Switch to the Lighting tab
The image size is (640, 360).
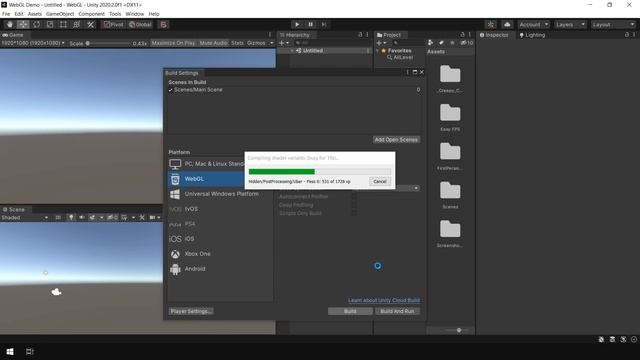pos(532,35)
